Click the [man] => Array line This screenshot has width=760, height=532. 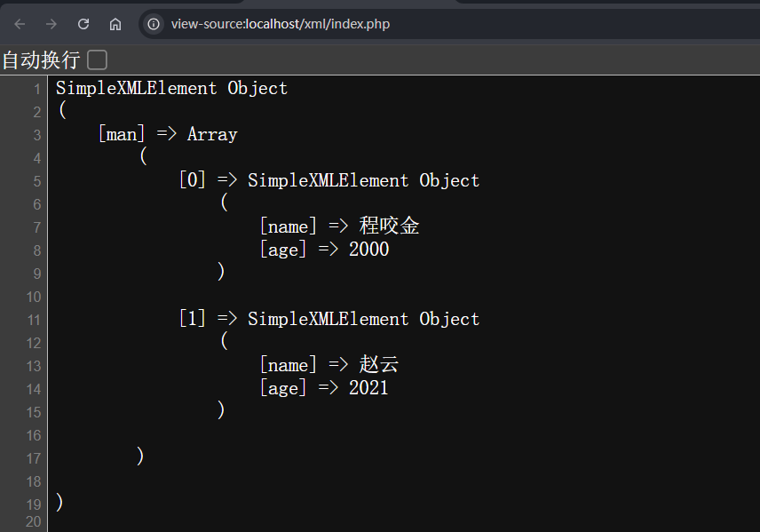(168, 135)
